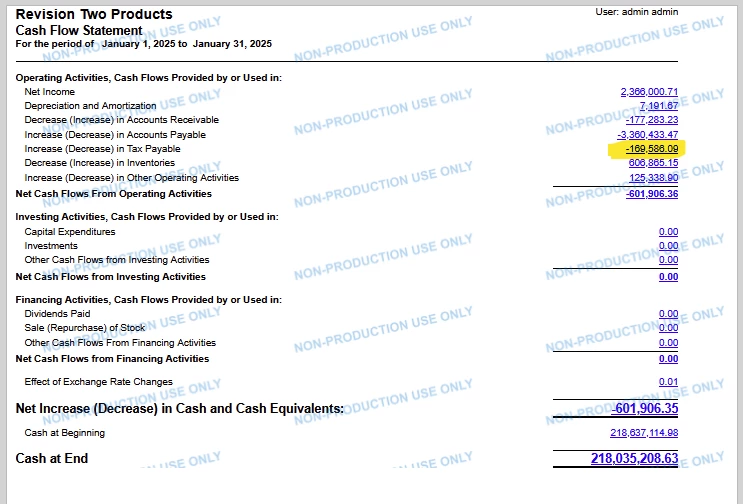Click Net Investing Activities total 0.00
Image resolution: width=743 pixels, height=504 pixels.
pos(668,277)
